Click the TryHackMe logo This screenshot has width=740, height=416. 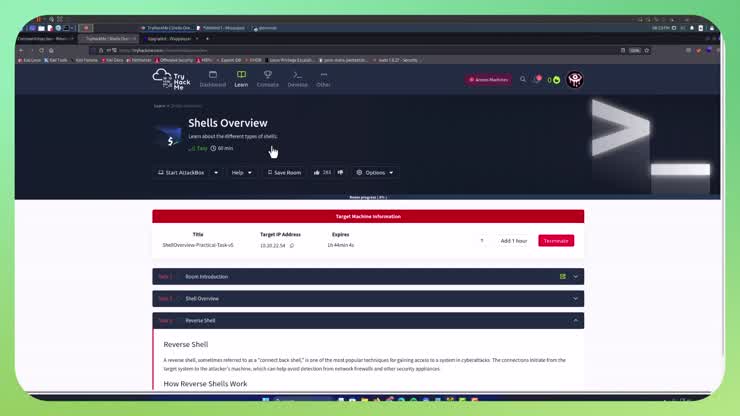tap(171, 79)
